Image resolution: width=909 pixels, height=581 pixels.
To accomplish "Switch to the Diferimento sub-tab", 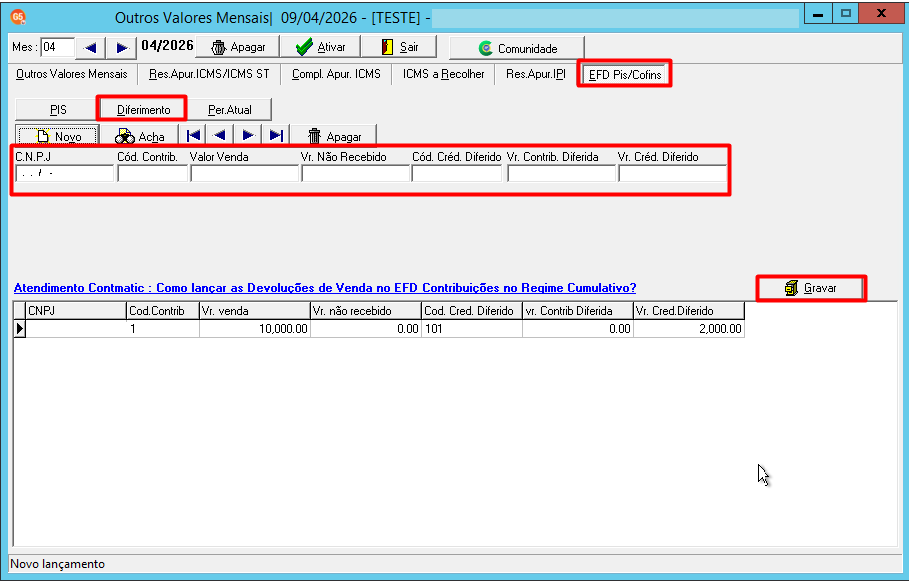I will tap(143, 110).
